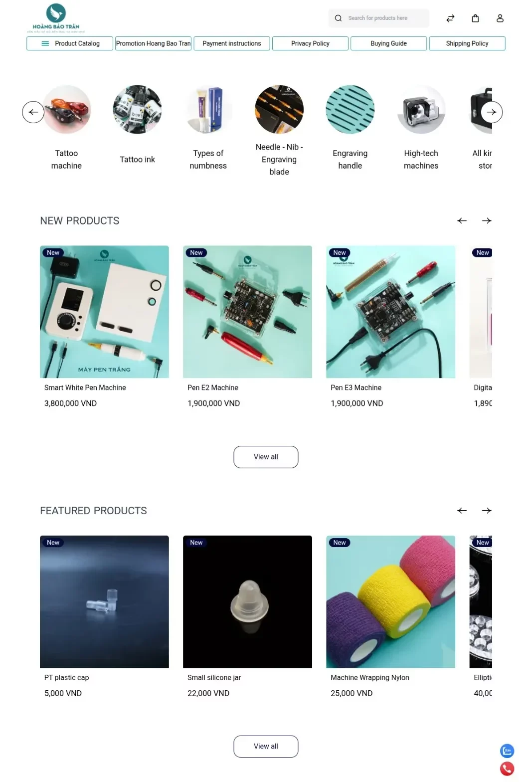Image resolution: width=532 pixels, height=782 pixels.
Task: Open the Zalo chat floating icon
Action: click(507, 751)
